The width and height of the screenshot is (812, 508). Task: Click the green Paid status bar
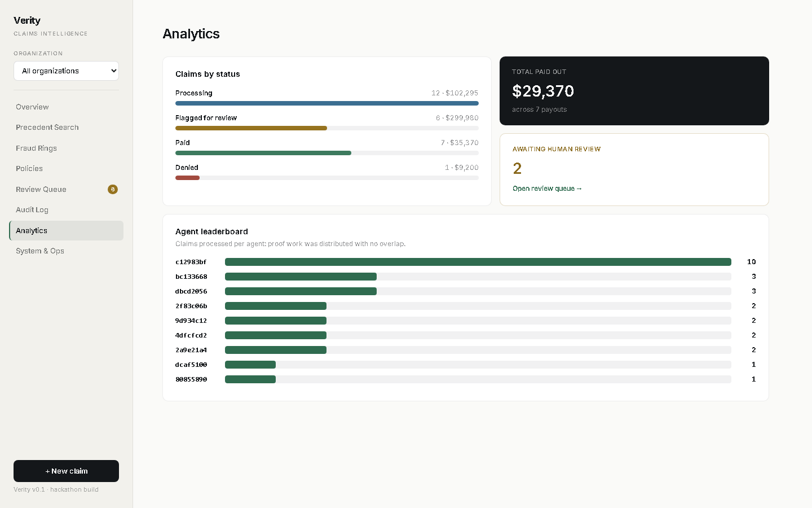tap(263, 153)
